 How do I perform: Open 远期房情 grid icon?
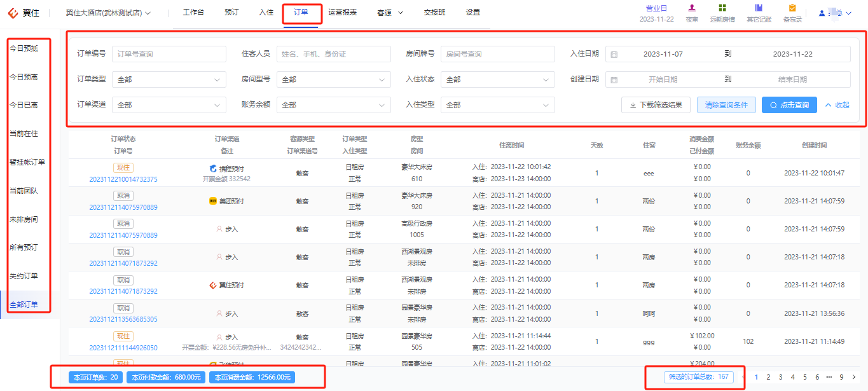click(722, 8)
